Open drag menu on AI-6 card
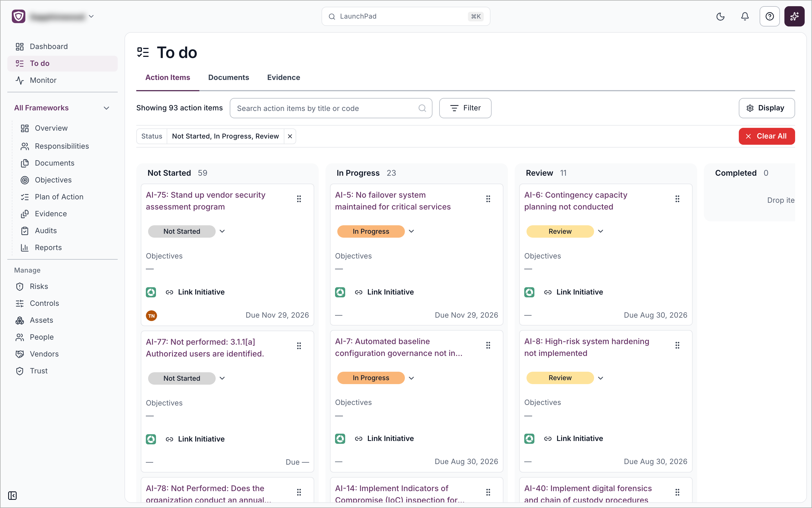812x508 pixels. (677, 199)
